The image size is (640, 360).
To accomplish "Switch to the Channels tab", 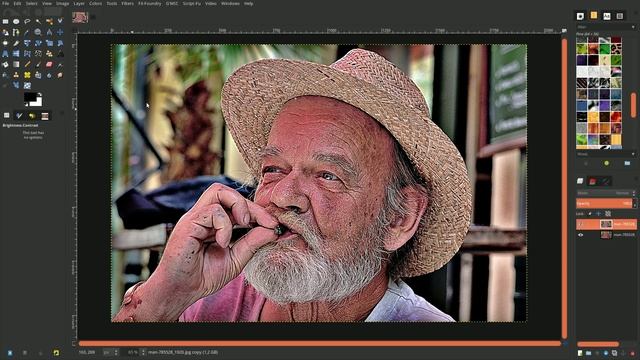I will click(592, 181).
